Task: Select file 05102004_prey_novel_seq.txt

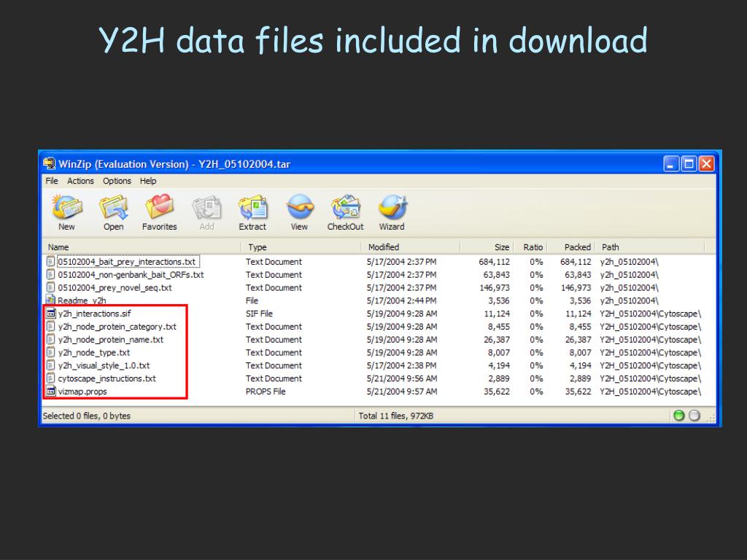Action: tap(115, 287)
